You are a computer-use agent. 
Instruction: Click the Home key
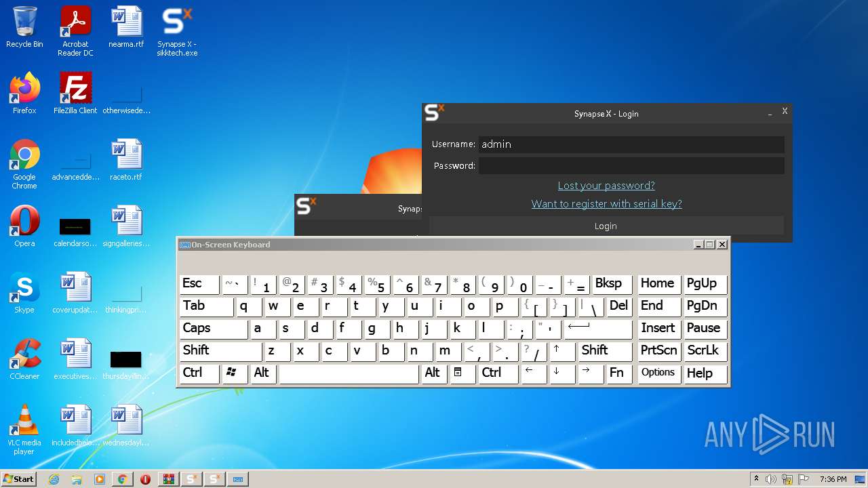tap(659, 284)
